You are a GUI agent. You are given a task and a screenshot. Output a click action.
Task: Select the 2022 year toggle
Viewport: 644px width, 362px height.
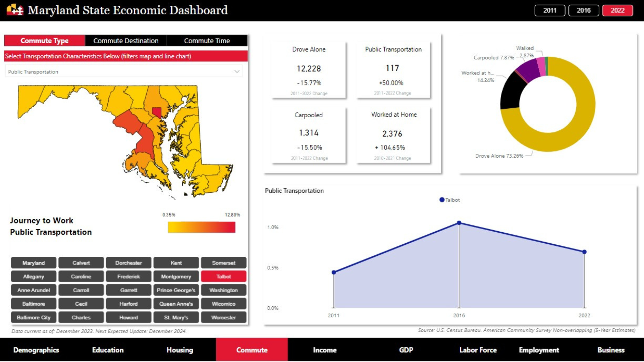click(x=617, y=10)
